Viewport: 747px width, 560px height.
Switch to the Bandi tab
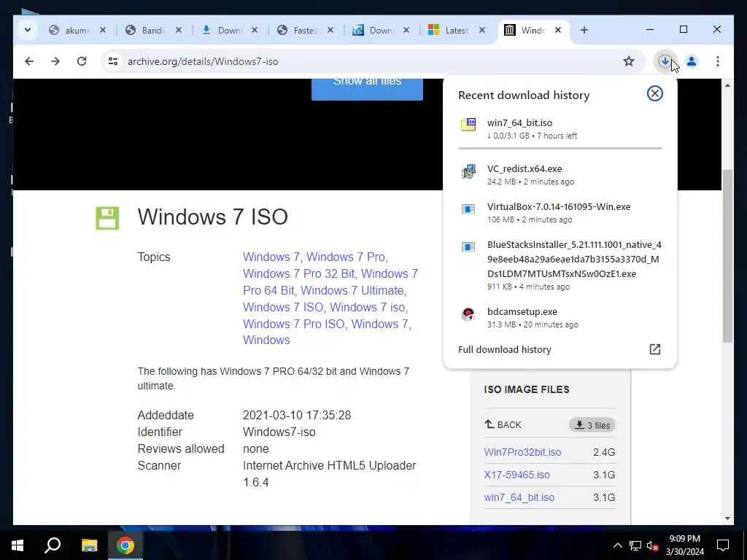pos(153,30)
